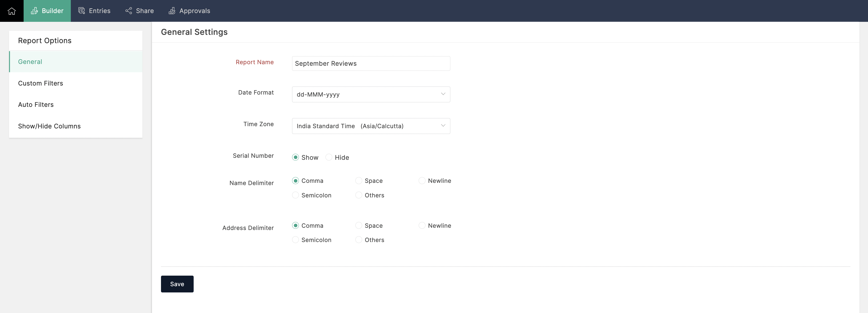Viewport: 868px width, 313px height.
Task: Click the Builder icon in navigation
Action: click(x=34, y=11)
